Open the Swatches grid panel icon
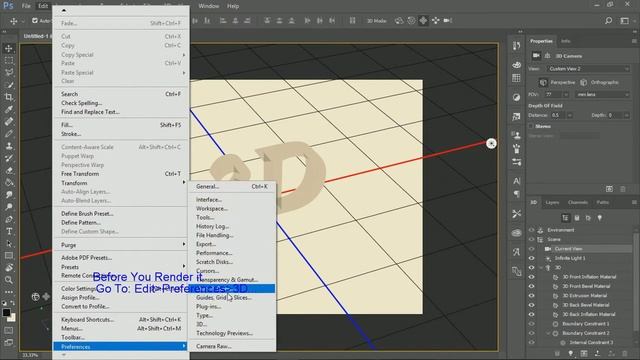The width and height of the screenshot is (640, 360). (x=516, y=78)
